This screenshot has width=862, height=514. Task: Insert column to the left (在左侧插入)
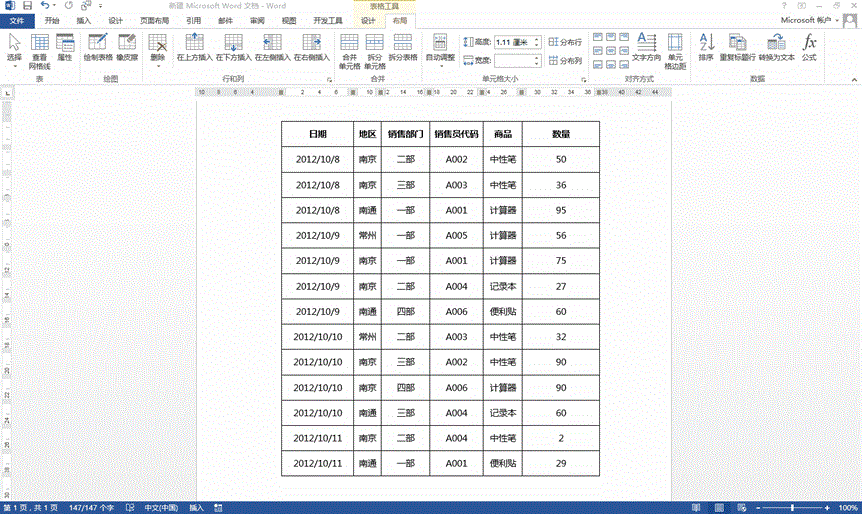tap(272, 46)
